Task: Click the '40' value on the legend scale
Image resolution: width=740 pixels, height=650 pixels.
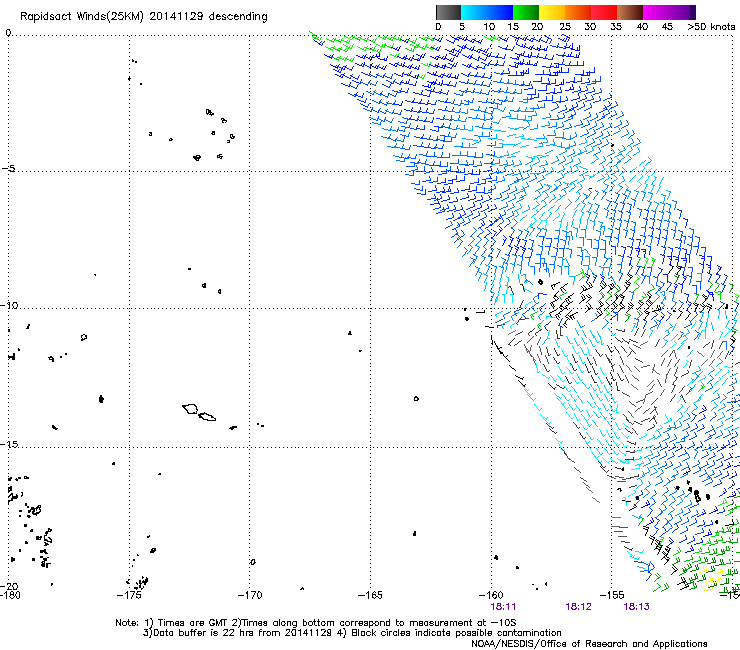Action: [642, 27]
